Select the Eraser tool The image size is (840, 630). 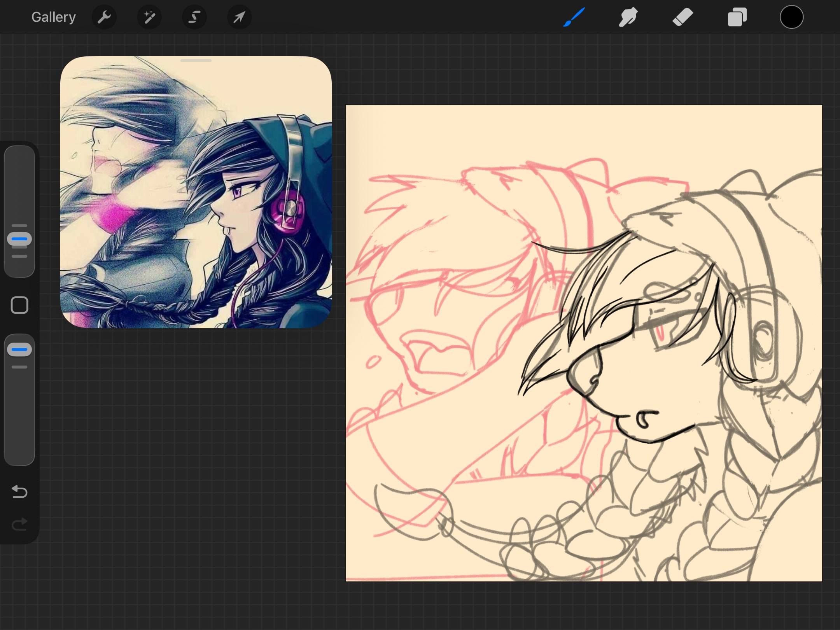click(682, 17)
